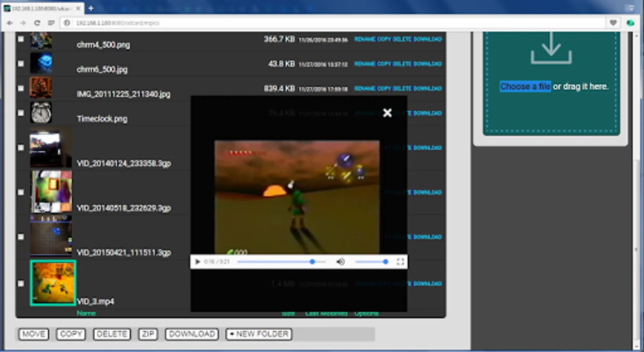Click Rename for chrm4_500.png
Image resolution: width=644 pixels, height=352 pixels.
coord(365,39)
